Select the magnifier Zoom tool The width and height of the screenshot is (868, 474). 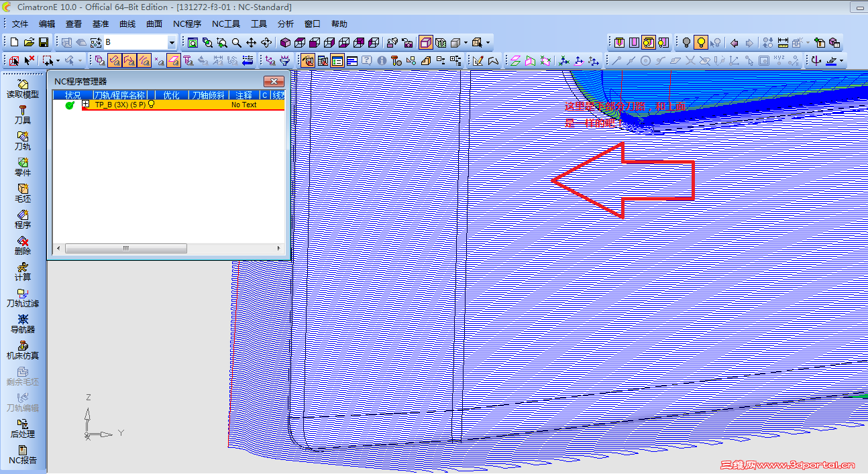(x=237, y=42)
